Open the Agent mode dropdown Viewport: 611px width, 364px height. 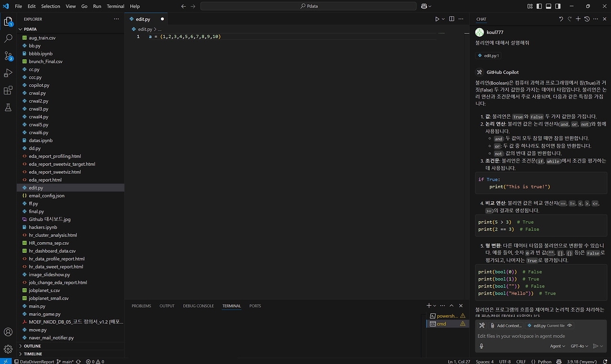point(557,346)
